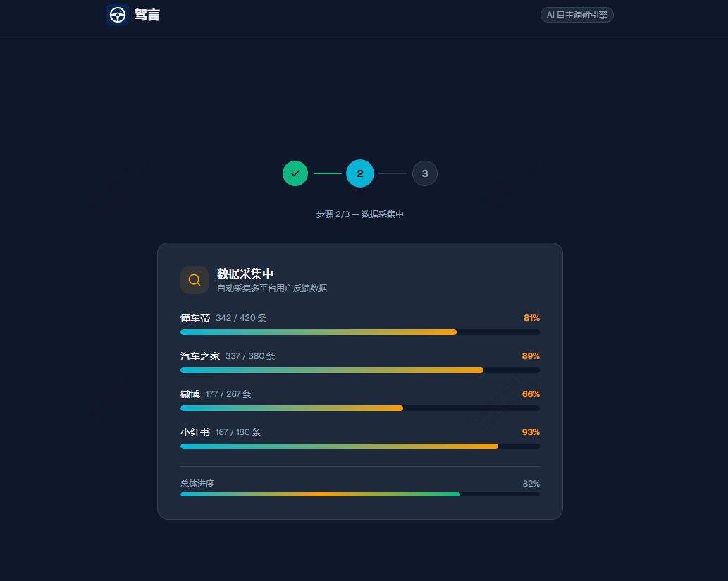728x581 pixels.
Task: Select the completed green checkmark step
Action: [295, 173]
